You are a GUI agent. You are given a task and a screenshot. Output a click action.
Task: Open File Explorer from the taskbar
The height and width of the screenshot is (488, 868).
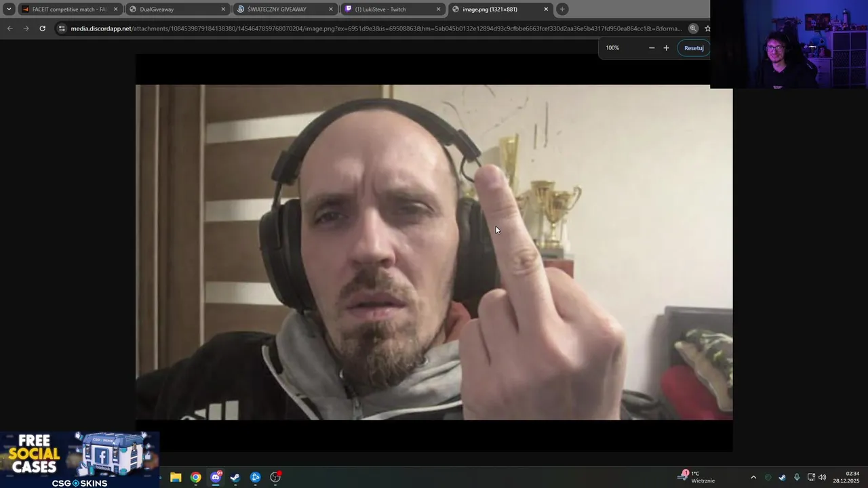pos(176,477)
